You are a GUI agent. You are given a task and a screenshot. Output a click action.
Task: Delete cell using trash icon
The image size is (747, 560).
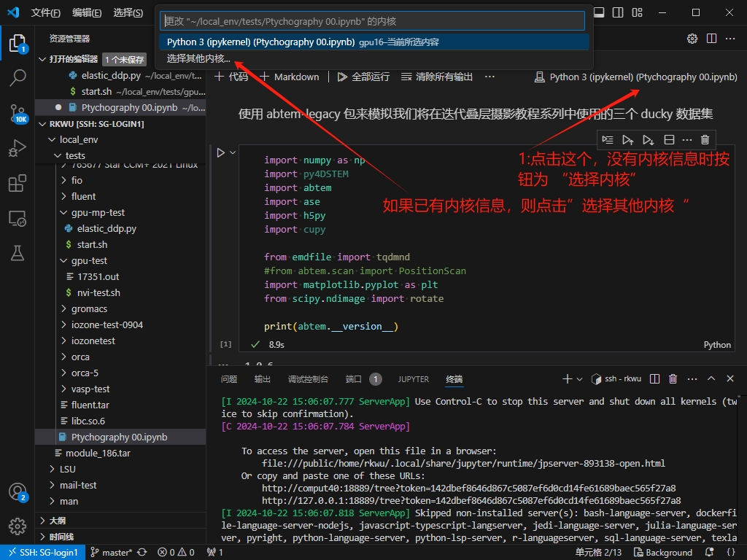tap(705, 139)
